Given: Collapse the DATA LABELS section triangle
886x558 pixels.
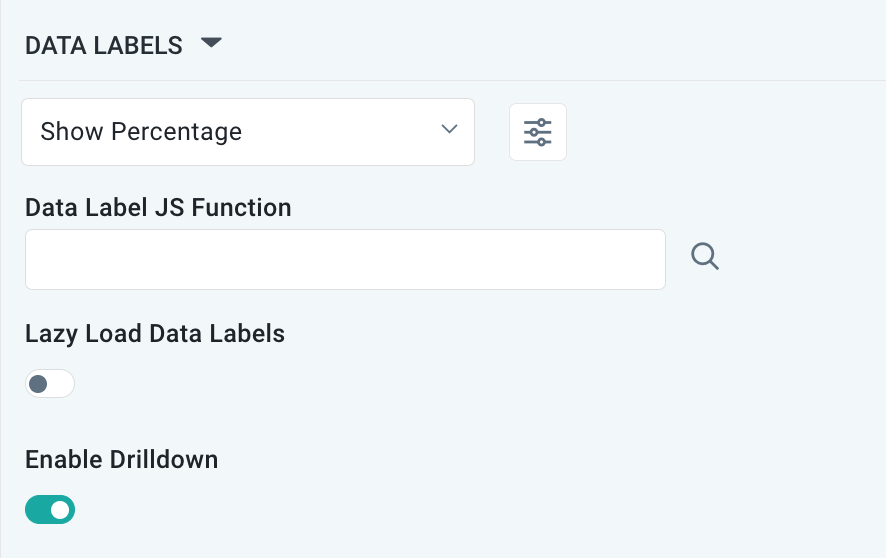Looking at the screenshot, I should [x=210, y=44].
